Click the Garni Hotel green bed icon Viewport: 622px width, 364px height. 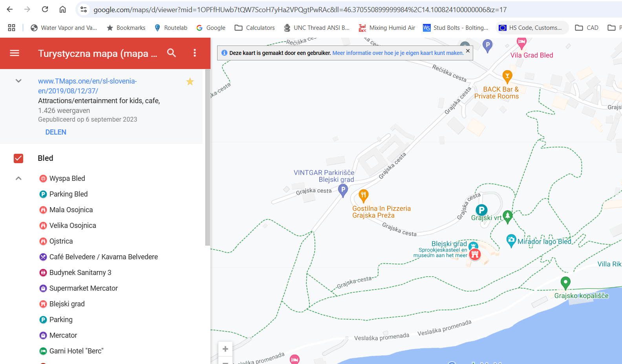(x=43, y=351)
